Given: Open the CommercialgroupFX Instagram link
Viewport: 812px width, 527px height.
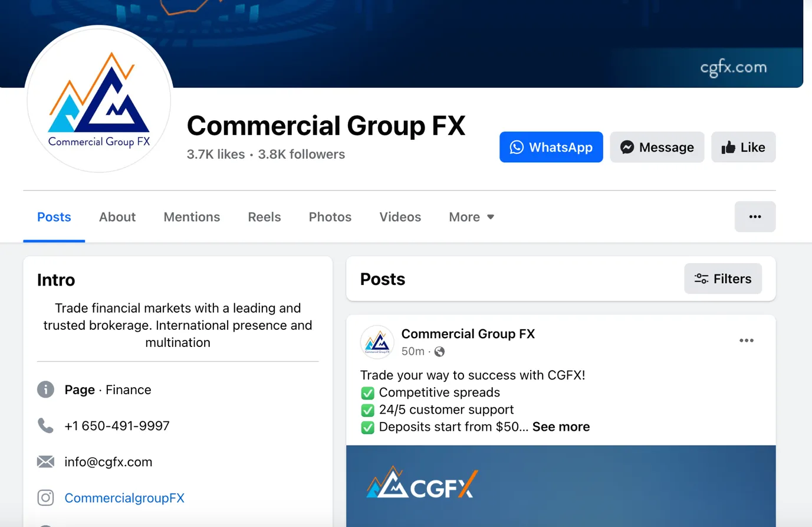Looking at the screenshot, I should (124, 497).
